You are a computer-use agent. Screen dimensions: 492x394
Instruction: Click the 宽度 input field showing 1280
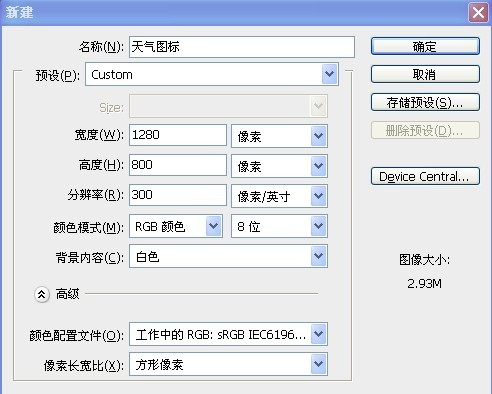click(x=178, y=135)
